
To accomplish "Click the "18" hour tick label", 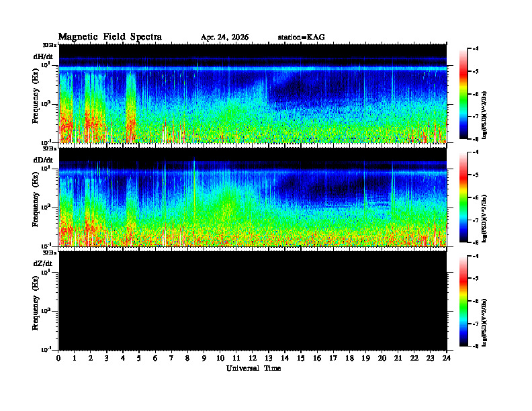I will coord(349,359).
